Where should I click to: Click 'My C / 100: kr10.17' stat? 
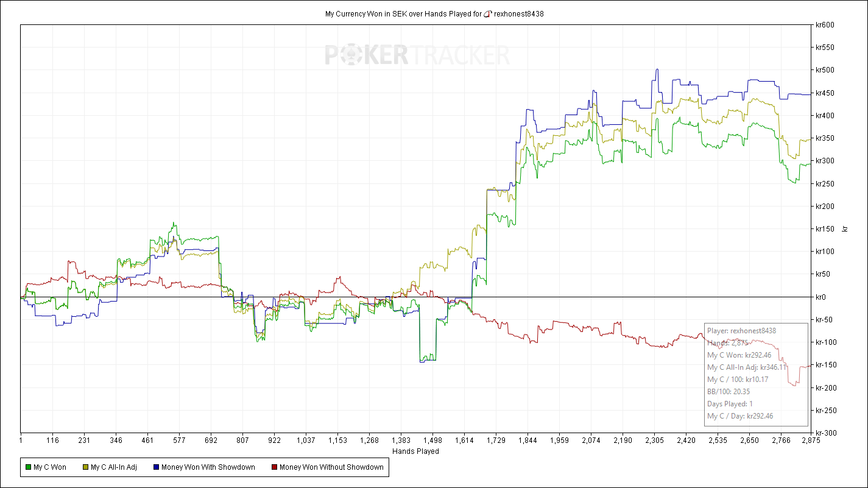tap(738, 380)
